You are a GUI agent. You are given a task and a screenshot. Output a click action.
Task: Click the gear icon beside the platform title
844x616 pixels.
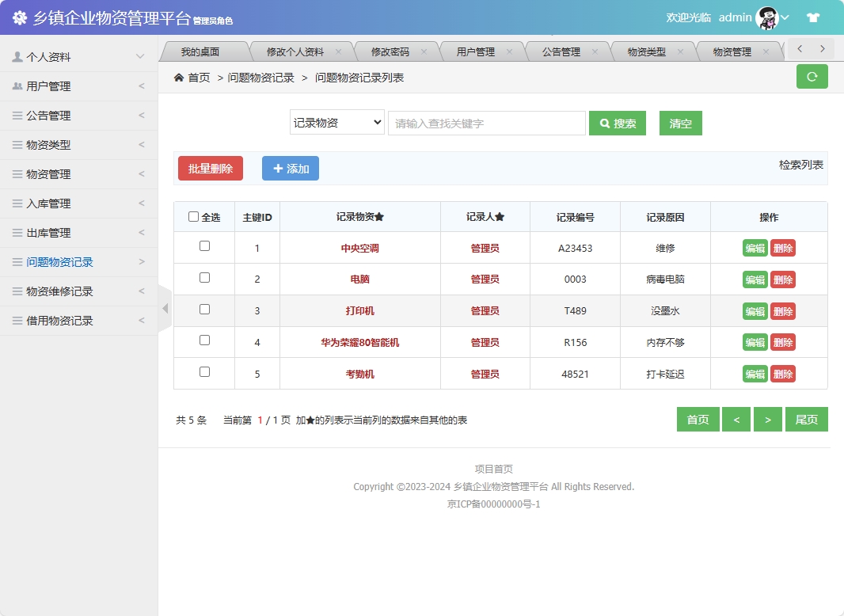point(19,17)
